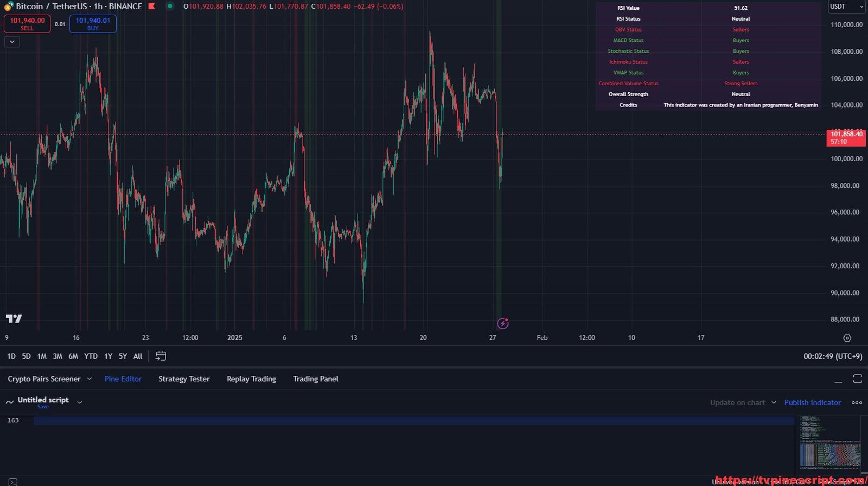Click the TradingView logo on chart
This screenshot has height=486, width=868.
[x=14, y=319]
